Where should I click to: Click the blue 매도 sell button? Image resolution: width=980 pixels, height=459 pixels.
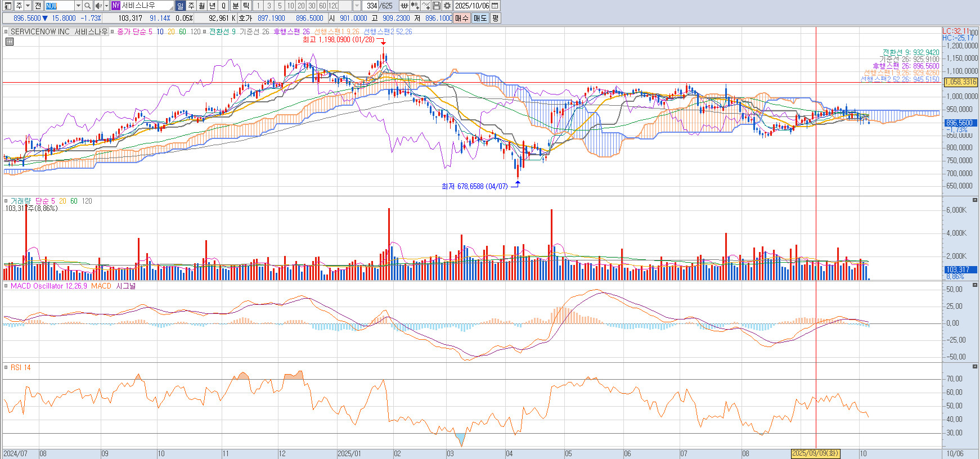click(480, 18)
